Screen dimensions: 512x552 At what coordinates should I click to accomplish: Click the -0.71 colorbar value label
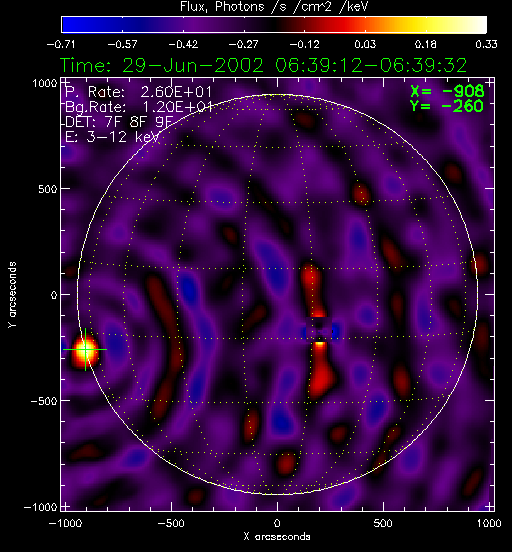[61, 44]
